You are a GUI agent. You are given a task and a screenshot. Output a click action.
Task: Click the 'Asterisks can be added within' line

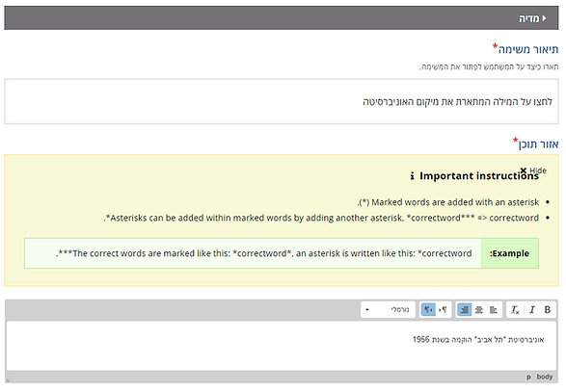click(x=321, y=219)
